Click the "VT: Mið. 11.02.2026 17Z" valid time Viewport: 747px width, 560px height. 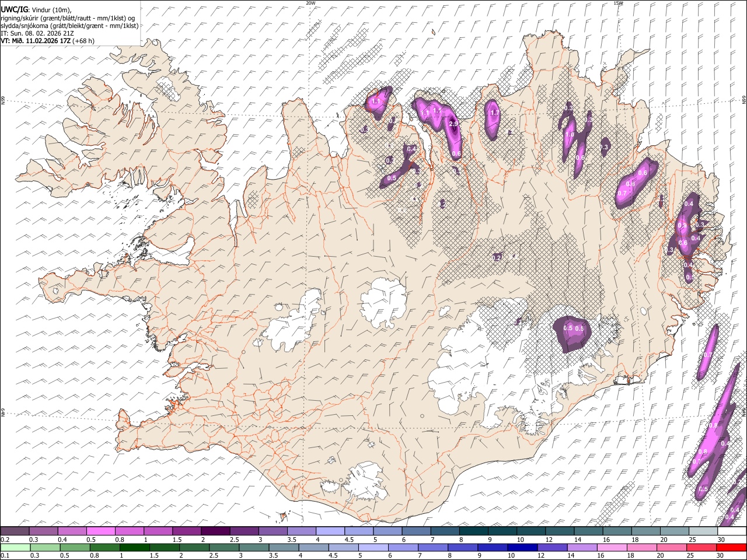(35, 41)
